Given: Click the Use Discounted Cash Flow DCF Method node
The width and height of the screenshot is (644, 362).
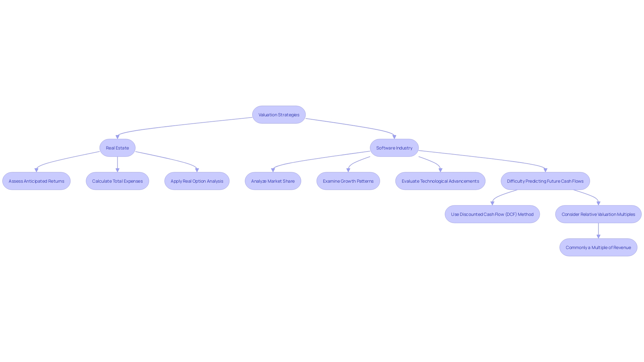Looking at the screenshot, I should 492,214.
